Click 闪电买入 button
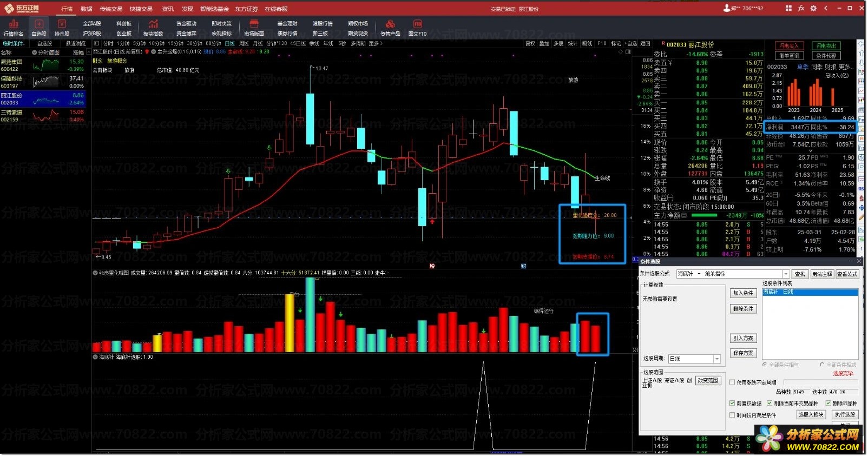 click(789, 46)
